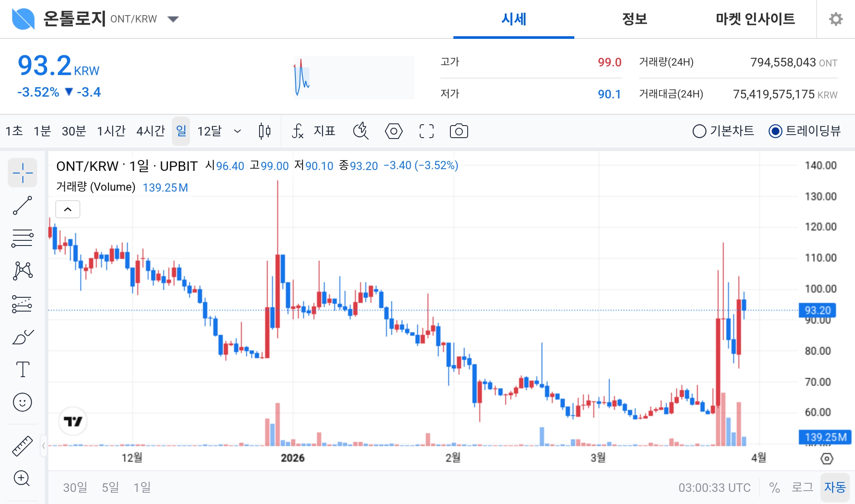Switch to the 기본차트 chart option
Image resolution: width=855 pixels, height=504 pixels.
coord(700,131)
